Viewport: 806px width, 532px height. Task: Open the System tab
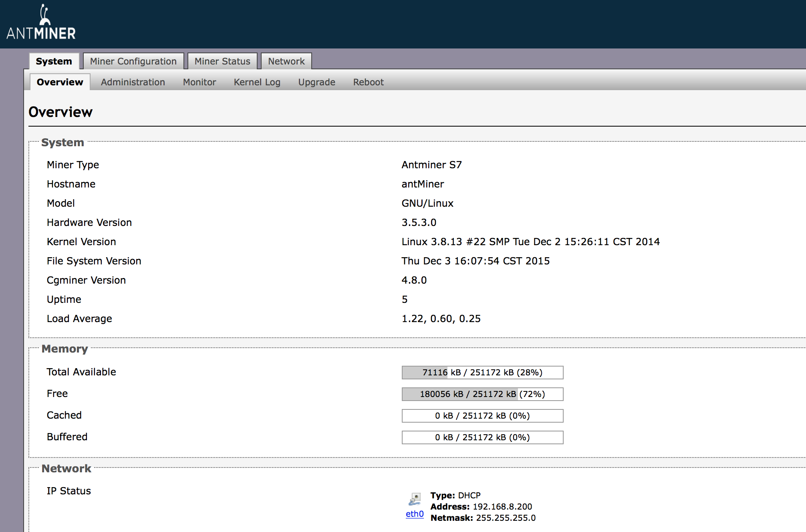[54, 61]
